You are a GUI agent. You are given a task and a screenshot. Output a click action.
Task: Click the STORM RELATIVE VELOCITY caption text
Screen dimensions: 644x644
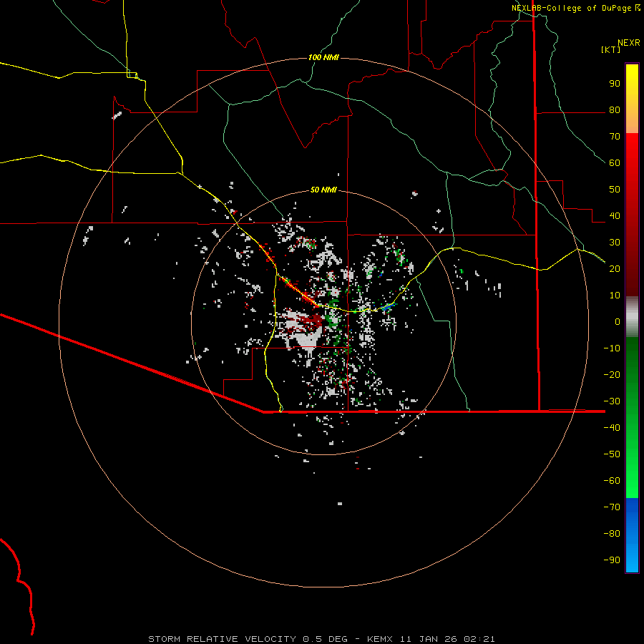(222, 639)
